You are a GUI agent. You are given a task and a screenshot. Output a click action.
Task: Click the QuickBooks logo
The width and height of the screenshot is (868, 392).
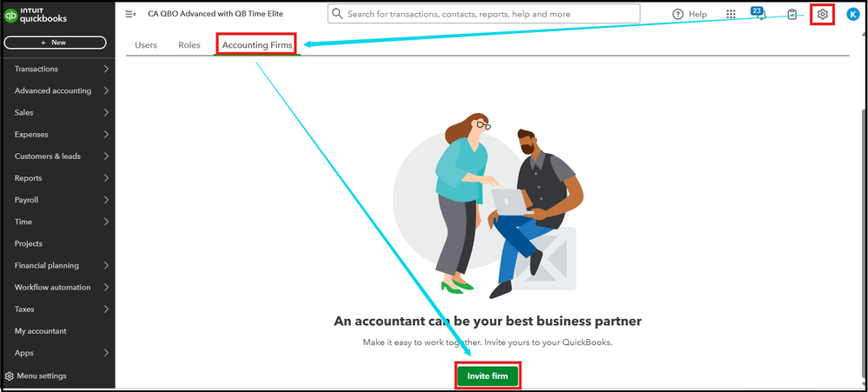pyautogui.click(x=36, y=16)
